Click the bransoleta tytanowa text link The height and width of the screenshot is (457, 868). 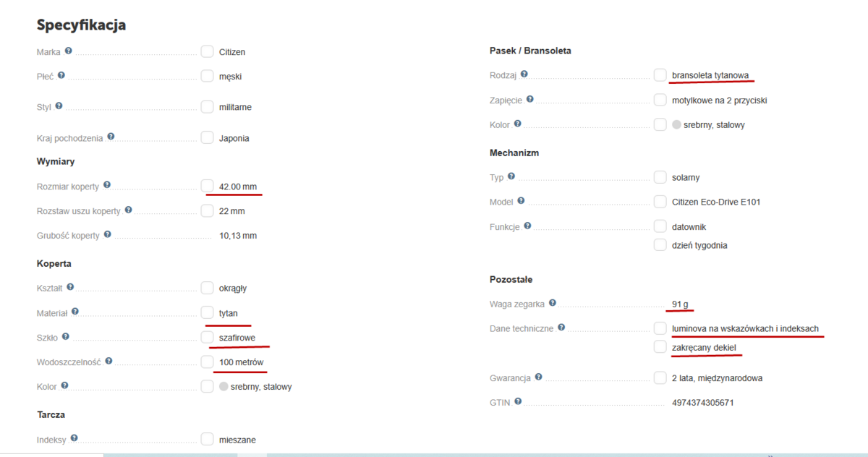(710, 75)
